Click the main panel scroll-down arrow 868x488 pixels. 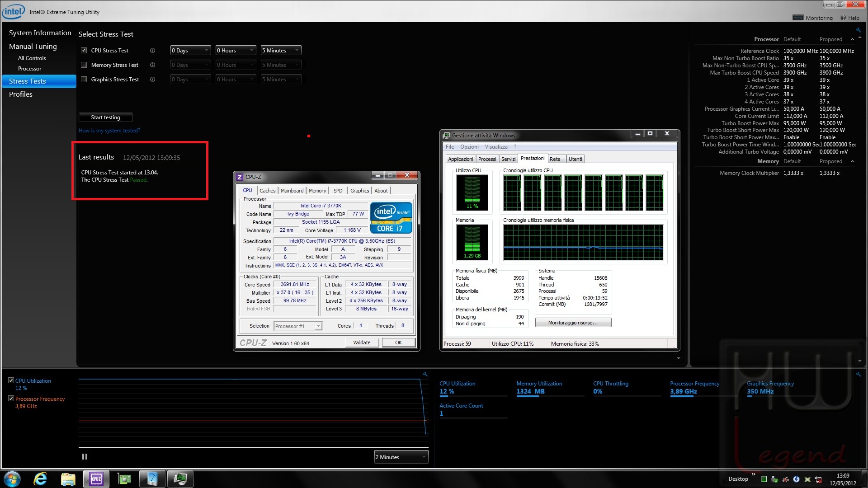(x=679, y=359)
